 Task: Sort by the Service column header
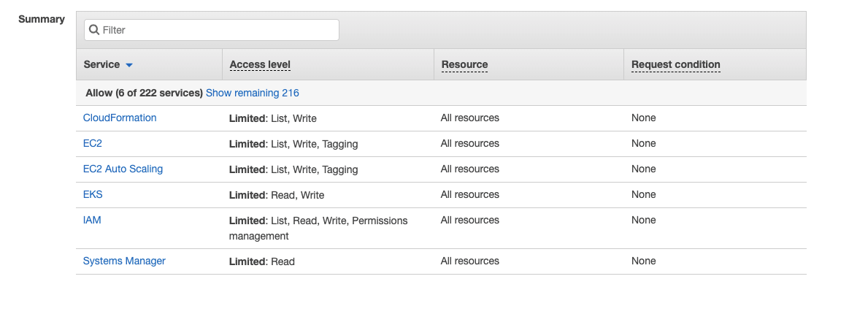coord(102,64)
